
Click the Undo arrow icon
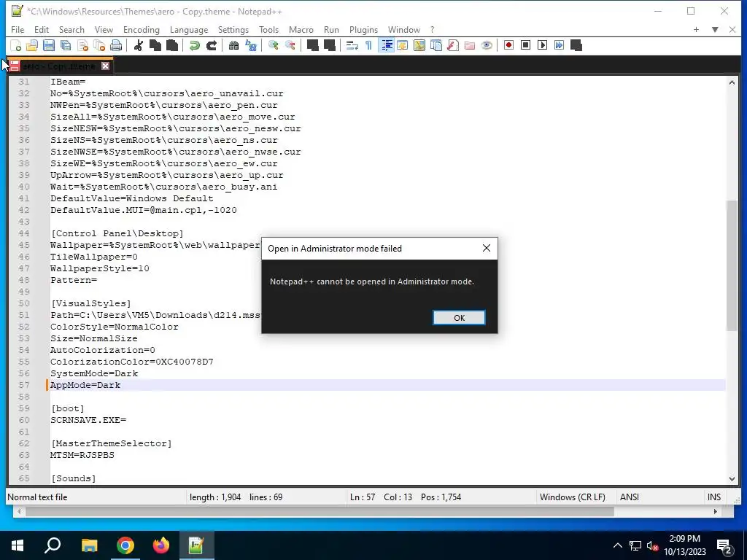(194, 45)
